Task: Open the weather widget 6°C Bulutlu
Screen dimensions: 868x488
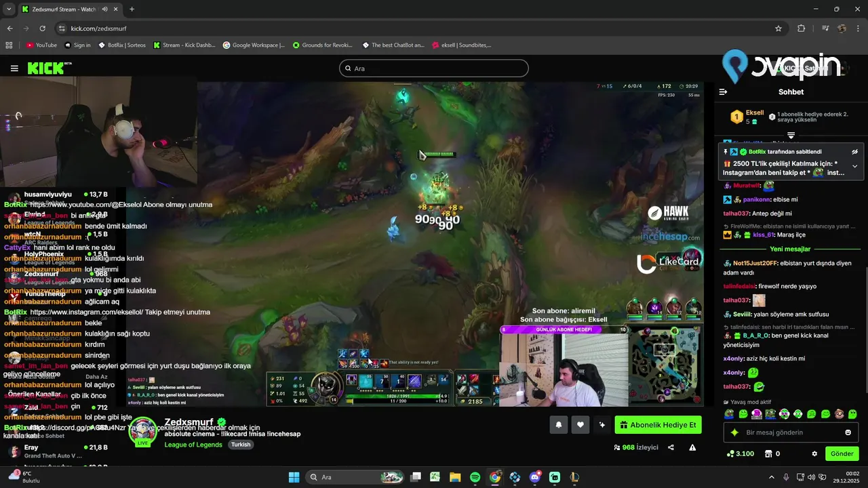Action: [x=26, y=477]
